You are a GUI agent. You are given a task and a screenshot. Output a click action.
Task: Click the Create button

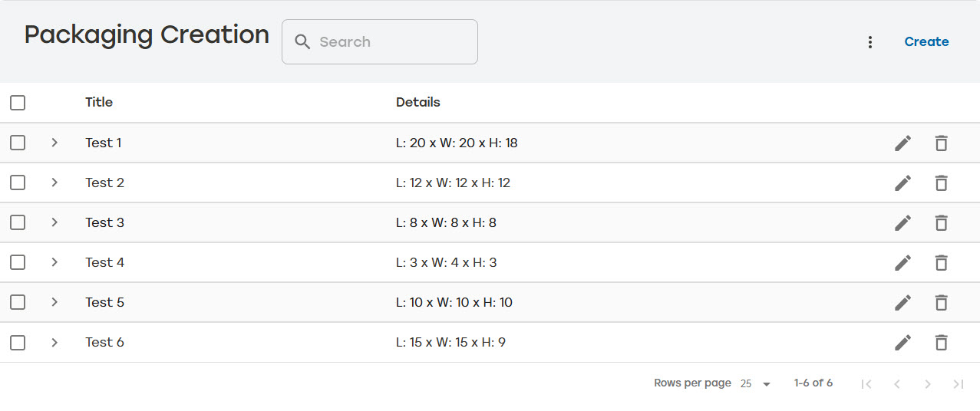click(926, 42)
